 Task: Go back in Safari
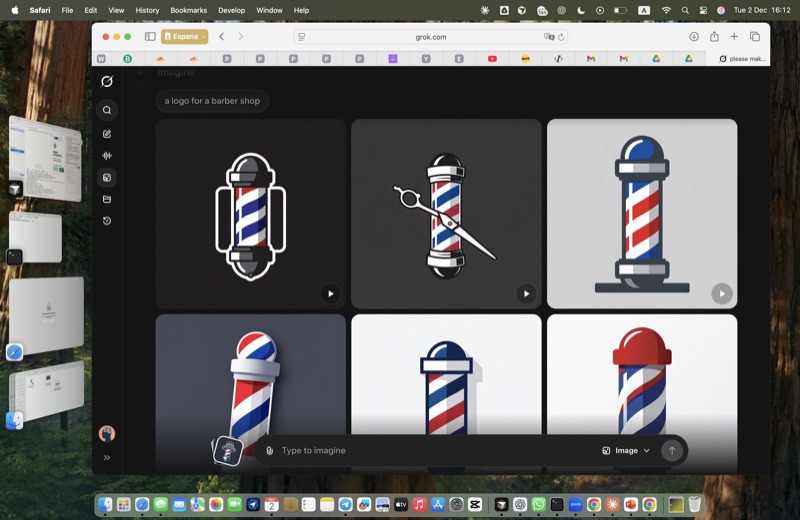[221, 37]
